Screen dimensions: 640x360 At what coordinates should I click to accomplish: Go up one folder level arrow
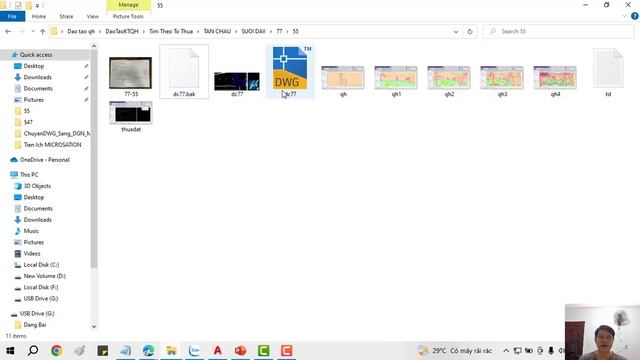[x=42, y=31]
